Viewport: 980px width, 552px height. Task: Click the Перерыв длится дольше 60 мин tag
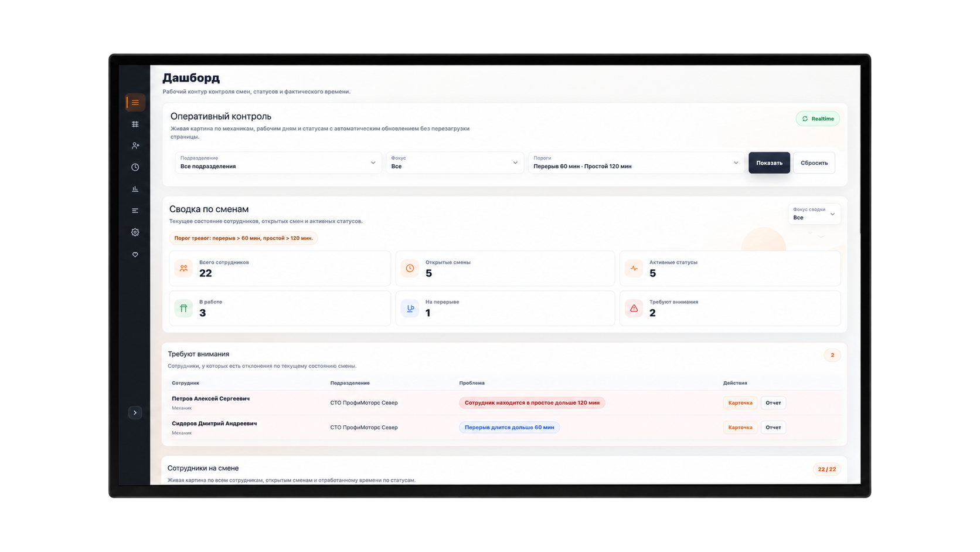tap(509, 427)
